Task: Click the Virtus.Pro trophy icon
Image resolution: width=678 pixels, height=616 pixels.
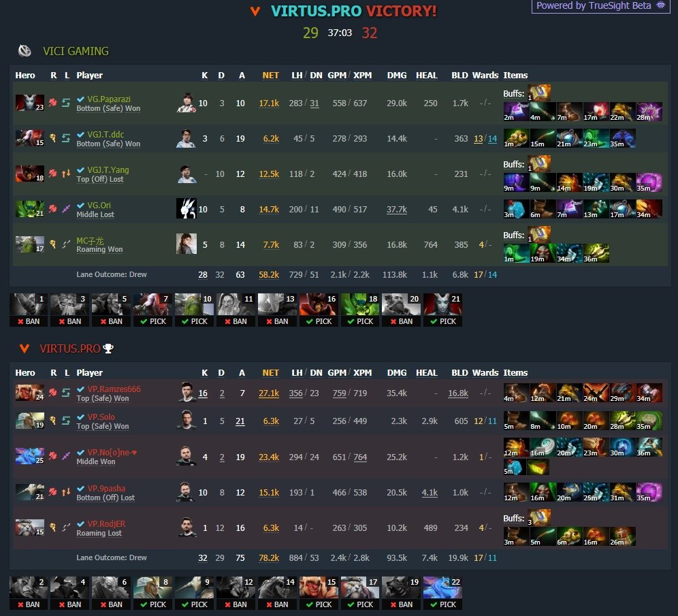Action: tap(108, 348)
